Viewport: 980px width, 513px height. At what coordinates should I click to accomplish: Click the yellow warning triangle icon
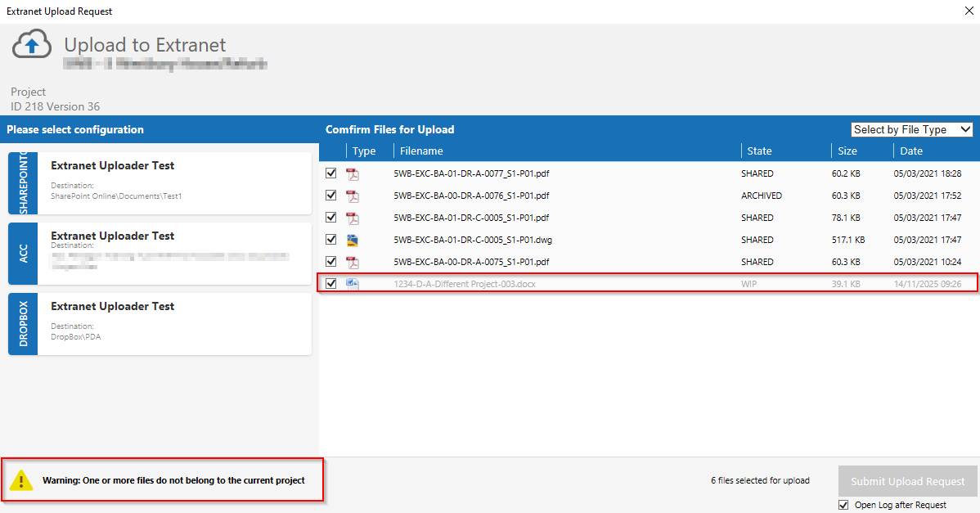(21, 480)
